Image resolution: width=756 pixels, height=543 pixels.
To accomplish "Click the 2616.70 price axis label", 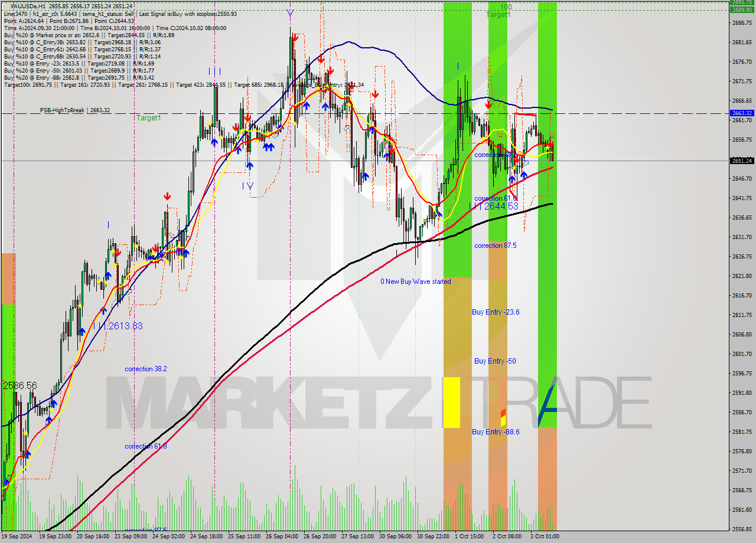I will pos(741,295).
